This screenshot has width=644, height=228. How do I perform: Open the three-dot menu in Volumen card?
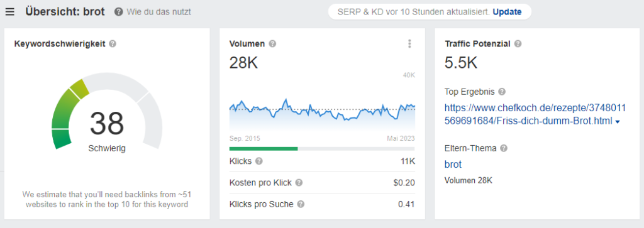[x=409, y=44]
